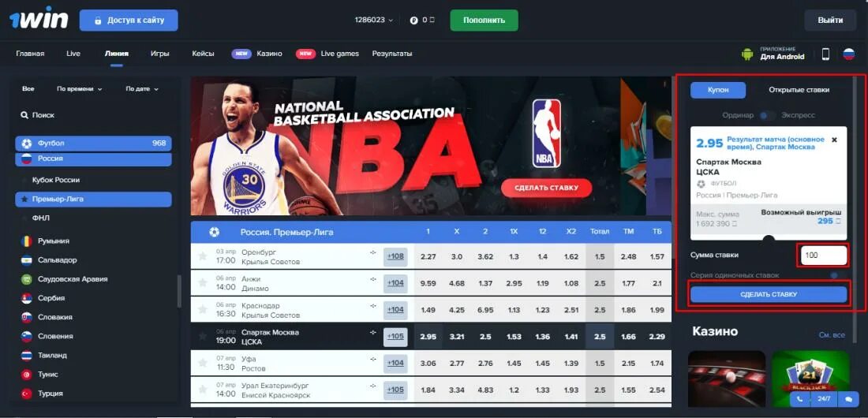Click the СДЕЛАТЬ СТАВКУ button in coupon
This screenshot has width=868, height=418.
[769, 294]
